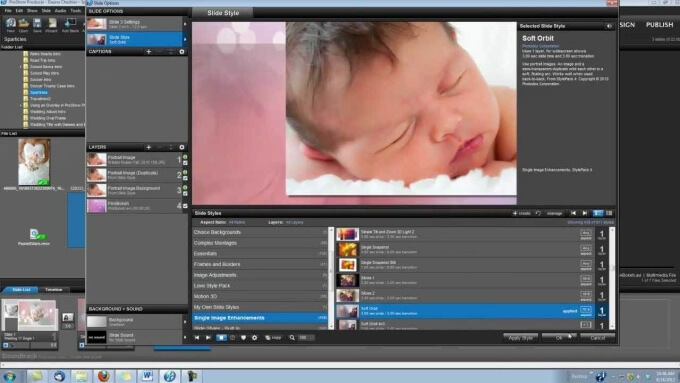680x383 pixels.
Task: Open the Edit menu
Action: point(20,10)
